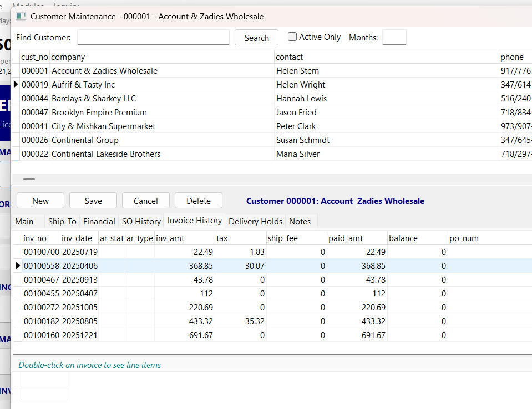The height and width of the screenshot is (409, 532).
Task: Click inside the Find Customer field
Action: pyautogui.click(x=153, y=37)
